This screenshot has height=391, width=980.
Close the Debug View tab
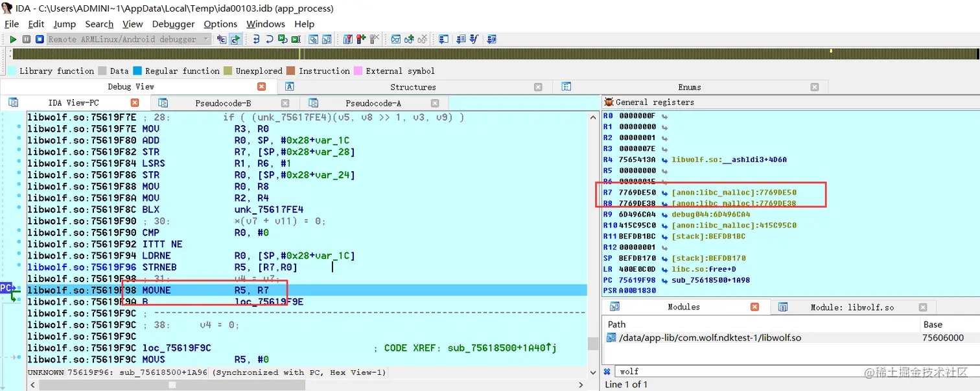pyautogui.click(x=261, y=87)
